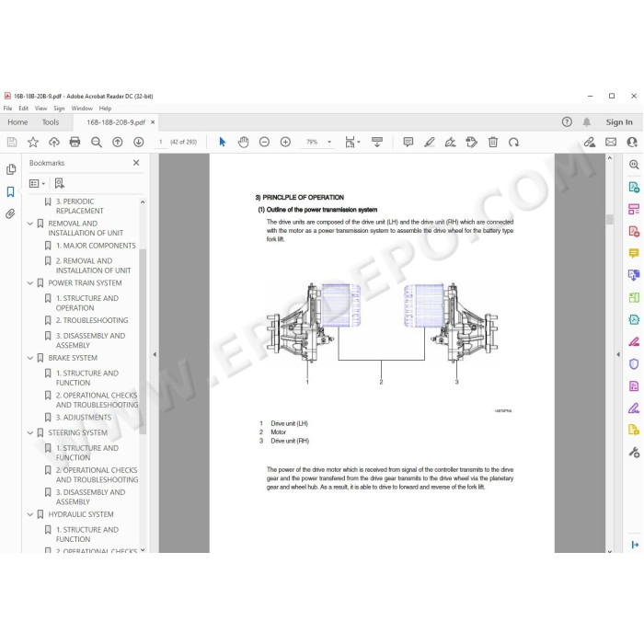Open the Comment tool in right pane
The width and height of the screenshot is (644, 644).
coord(634,253)
